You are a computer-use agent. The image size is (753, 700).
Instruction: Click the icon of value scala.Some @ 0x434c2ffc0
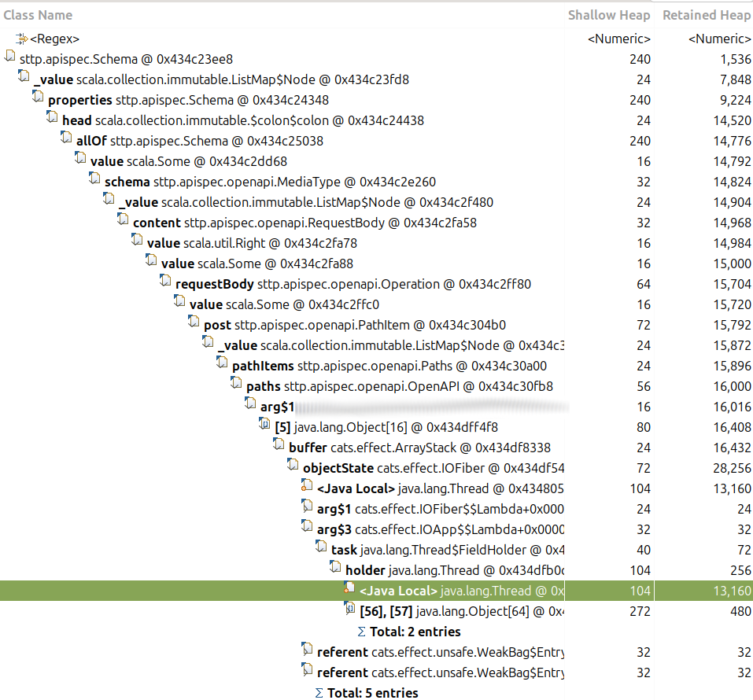[179, 301]
